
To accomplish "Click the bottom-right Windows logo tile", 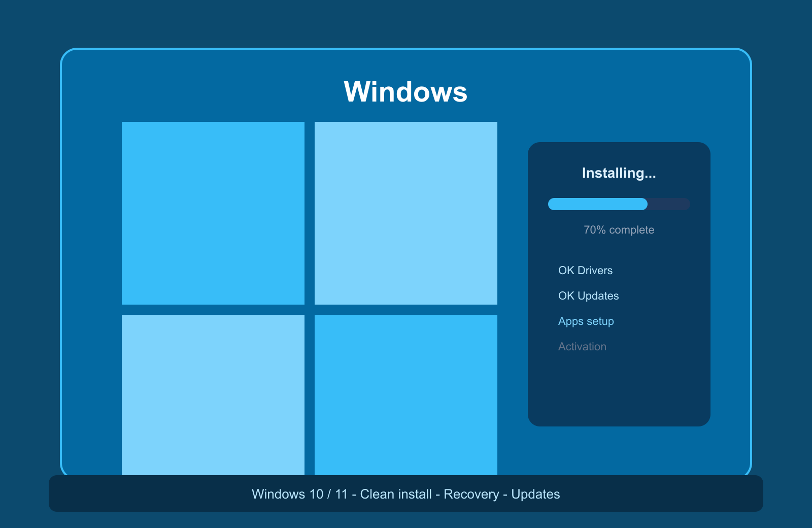I will 406,395.
